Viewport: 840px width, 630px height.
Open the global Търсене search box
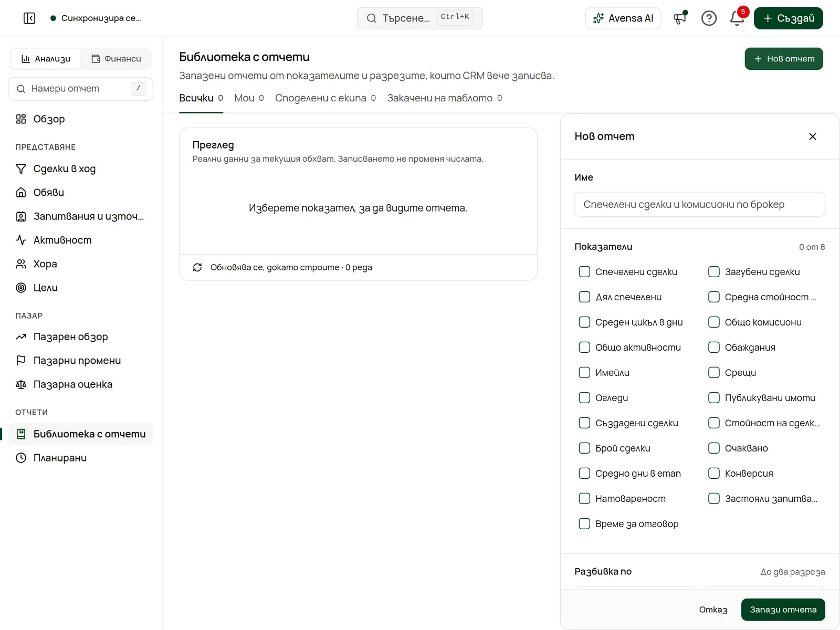(420, 18)
